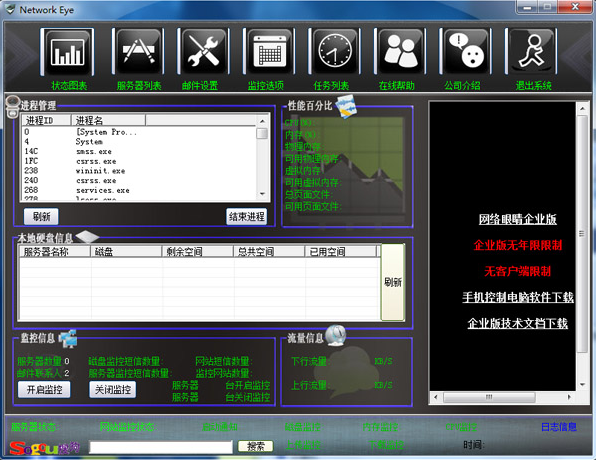Click 剩余空间 column header
Image resolution: width=596 pixels, height=460 pixels.
pyautogui.click(x=198, y=251)
